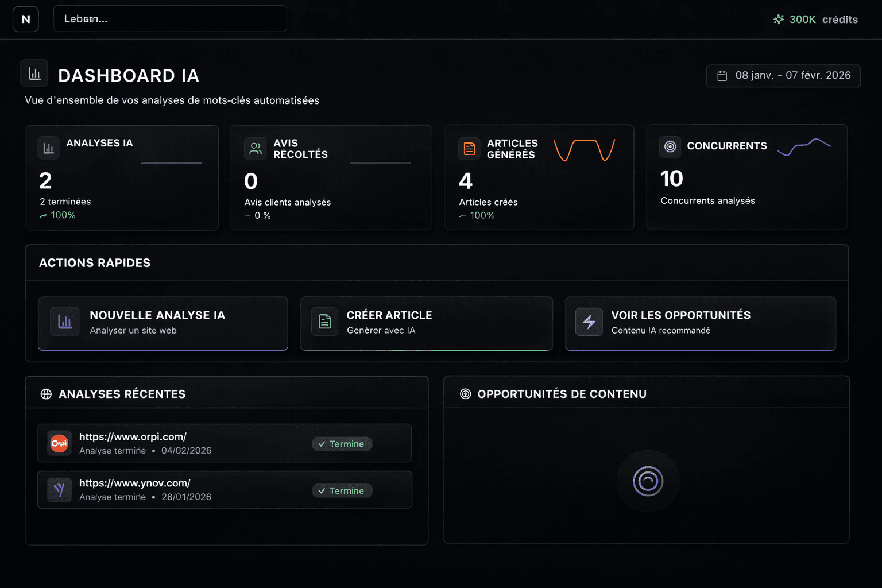Image resolution: width=882 pixels, height=588 pixels.
Task: Click the Terminé badge on orpi.com analysis
Action: click(342, 443)
